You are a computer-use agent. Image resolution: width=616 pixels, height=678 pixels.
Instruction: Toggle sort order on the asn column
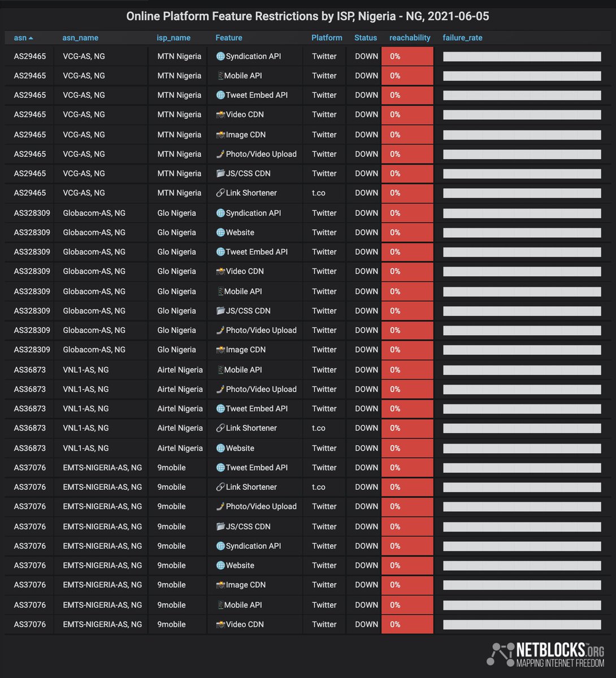coord(19,38)
